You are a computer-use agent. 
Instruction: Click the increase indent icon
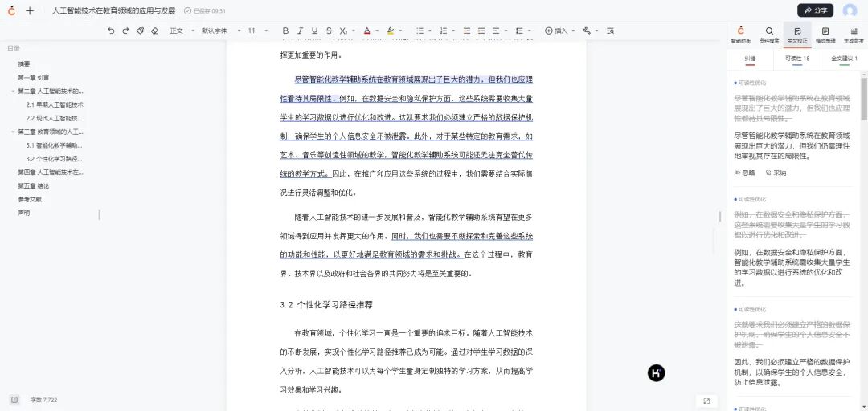tap(481, 31)
